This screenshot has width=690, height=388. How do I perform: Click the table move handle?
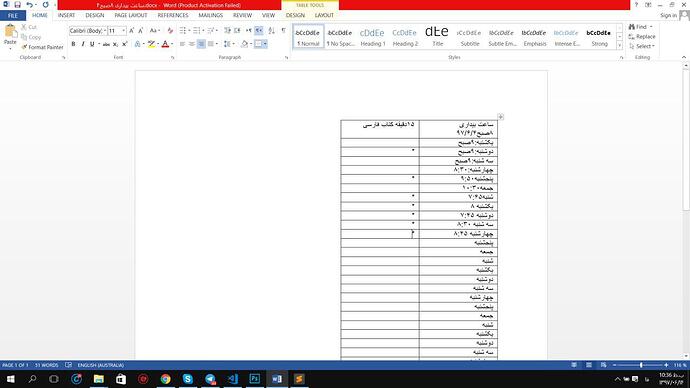point(500,117)
